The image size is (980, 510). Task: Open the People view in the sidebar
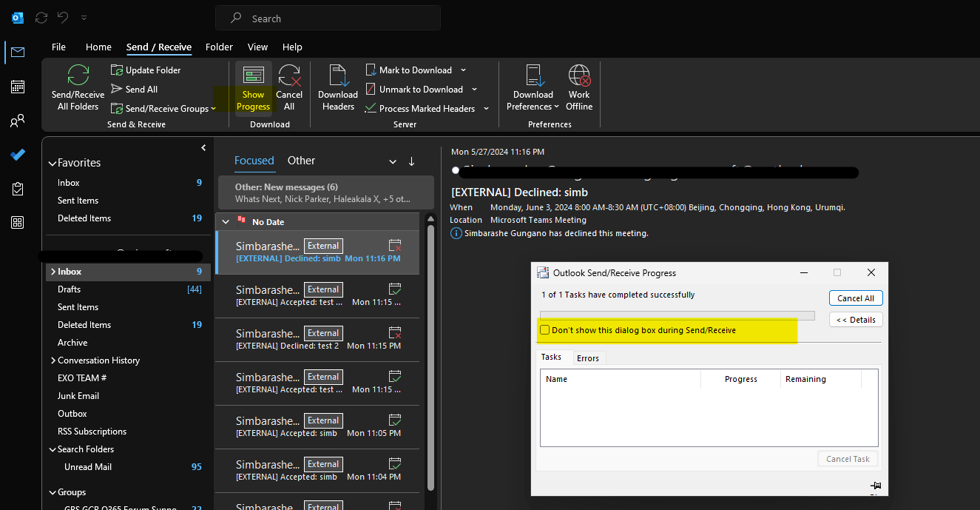tap(18, 121)
